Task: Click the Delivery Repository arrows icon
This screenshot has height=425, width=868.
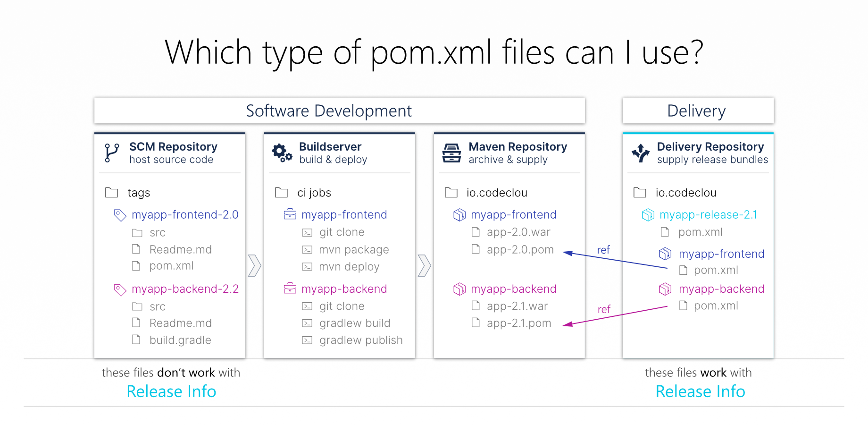Action: (641, 153)
